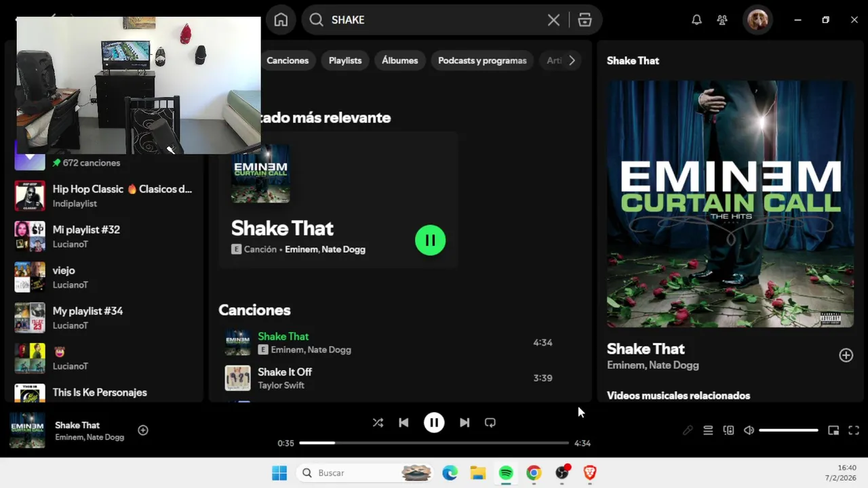
Task: Open OBS Studio taskbar icon
Action: click(x=562, y=473)
